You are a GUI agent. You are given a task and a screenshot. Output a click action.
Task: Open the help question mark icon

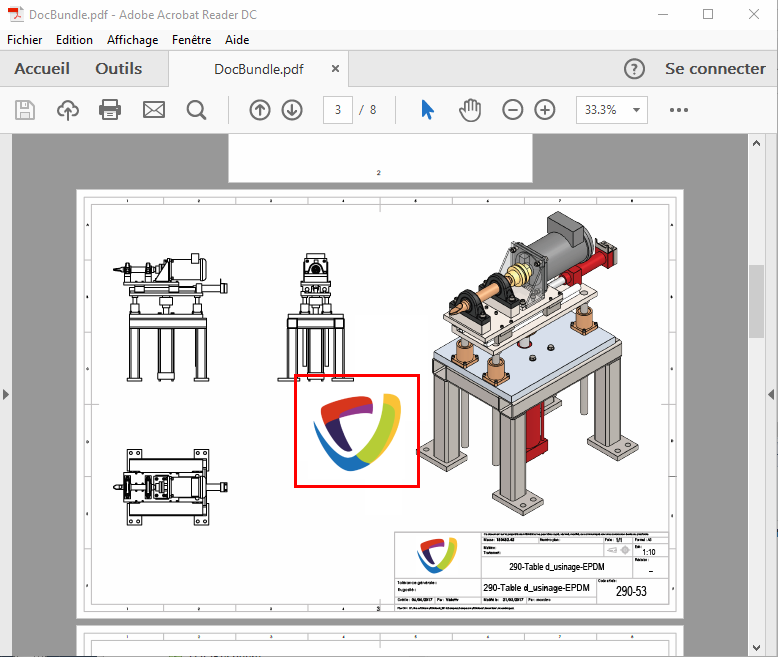634,69
